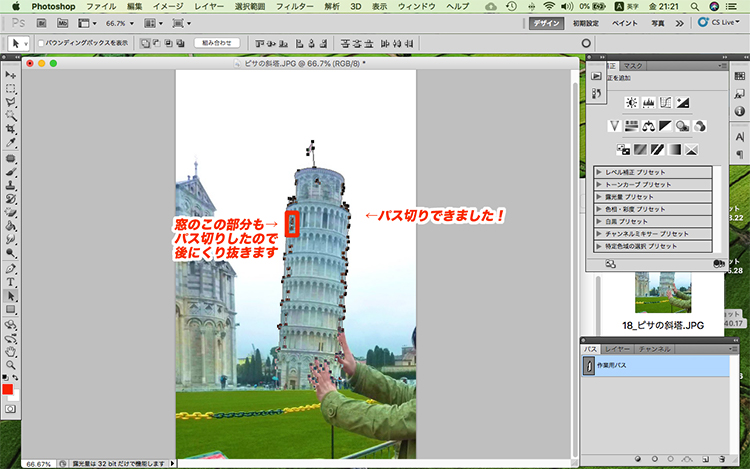Switch to the '写真' workspace
Screen dimensions: 750x469
pos(658,23)
